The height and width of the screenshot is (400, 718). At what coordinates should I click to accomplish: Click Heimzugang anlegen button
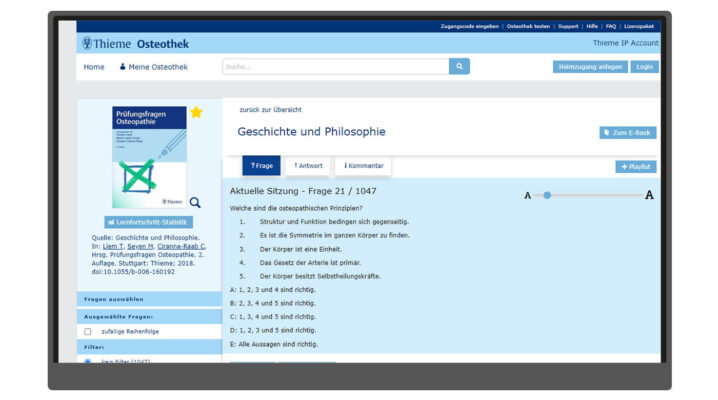(x=590, y=67)
